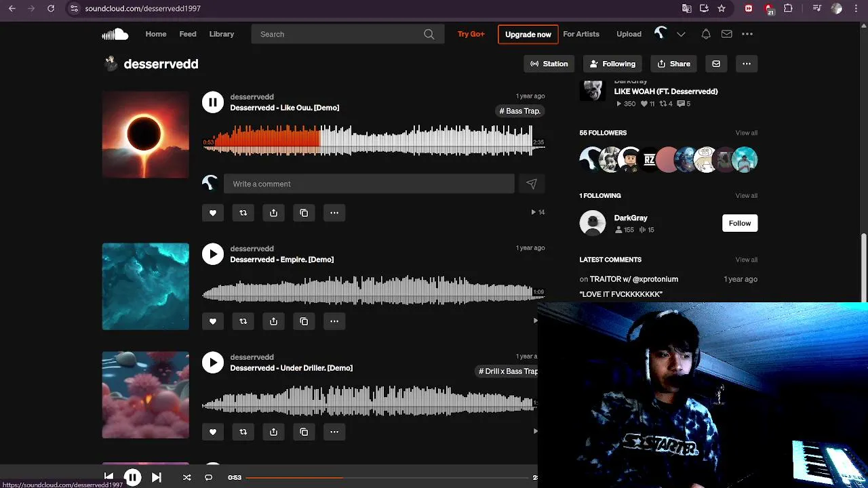This screenshot has height=488, width=868.
Task: Skip to next track in player
Action: (157, 477)
